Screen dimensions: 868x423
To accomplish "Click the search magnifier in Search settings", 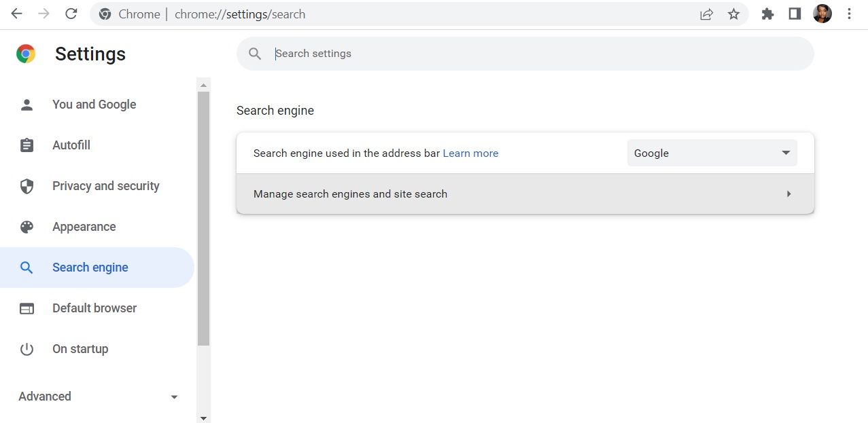I will pos(254,53).
